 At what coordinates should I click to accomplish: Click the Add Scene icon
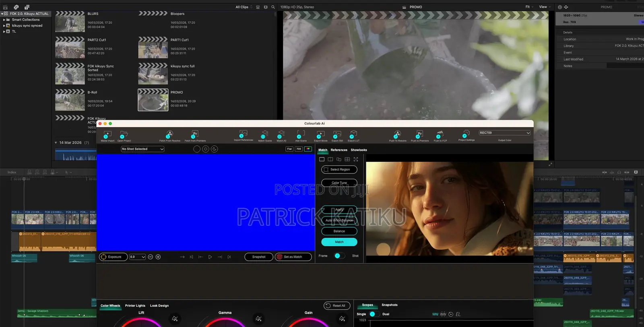pos(301,134)
